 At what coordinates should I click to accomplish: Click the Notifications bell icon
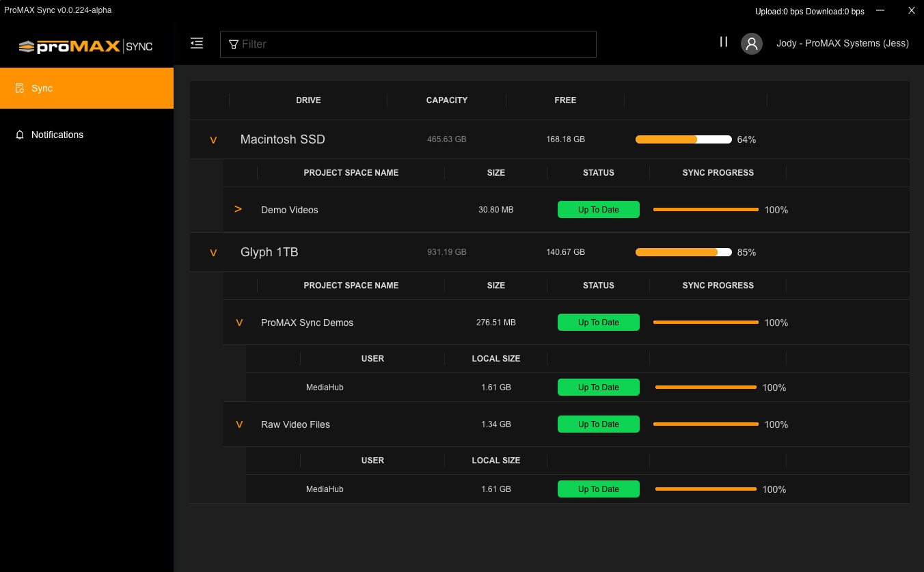19,135
